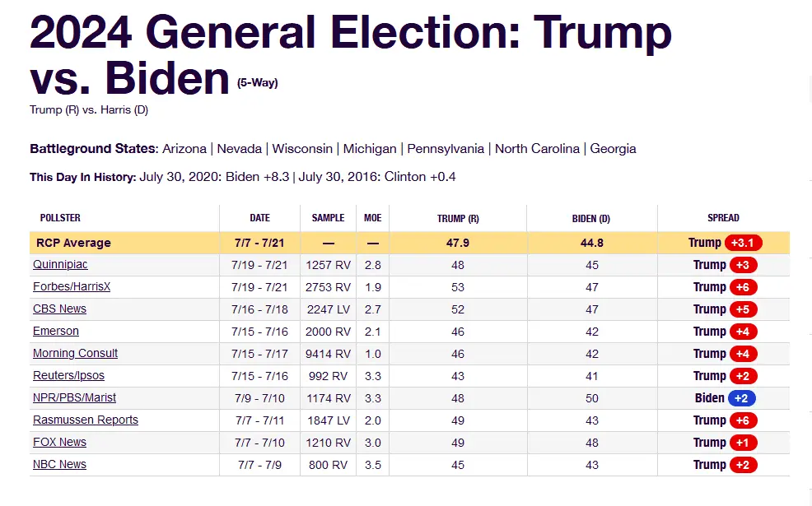Open the Rasmussen Reports poll link
The width and height of the screenshot is (812, 506).
86,420
